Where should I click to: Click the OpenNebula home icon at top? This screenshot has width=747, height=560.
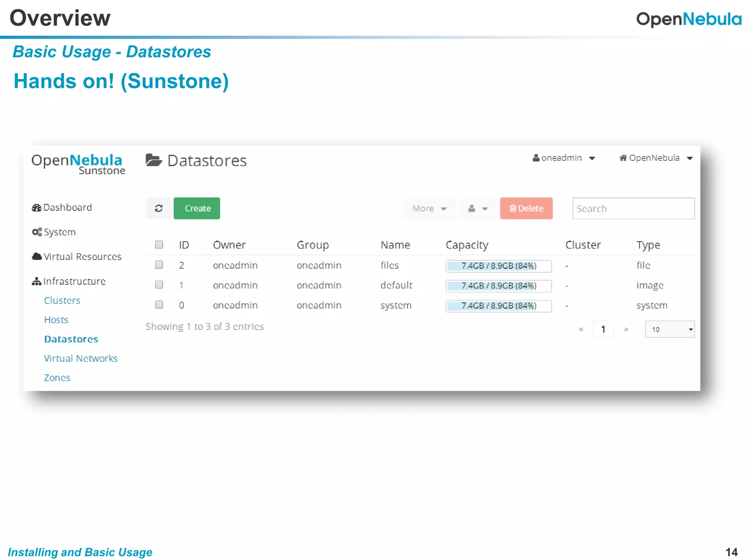pyautogui.click(x=623, y=158)
